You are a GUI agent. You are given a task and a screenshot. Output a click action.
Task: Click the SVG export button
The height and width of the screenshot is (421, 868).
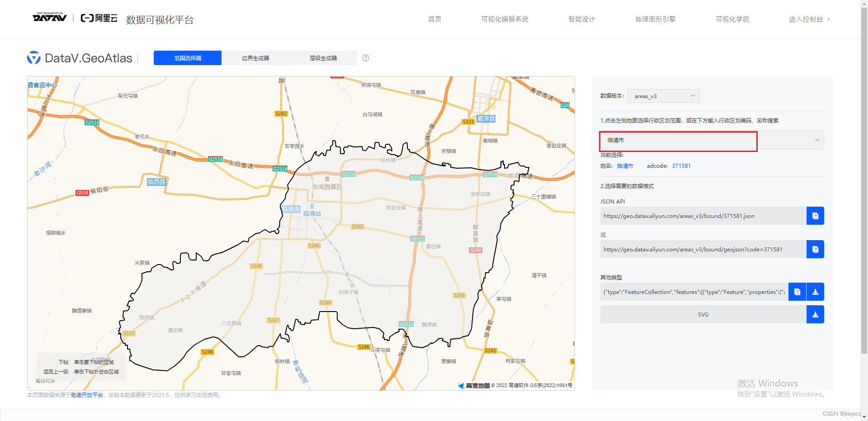(x=815, y=314)
